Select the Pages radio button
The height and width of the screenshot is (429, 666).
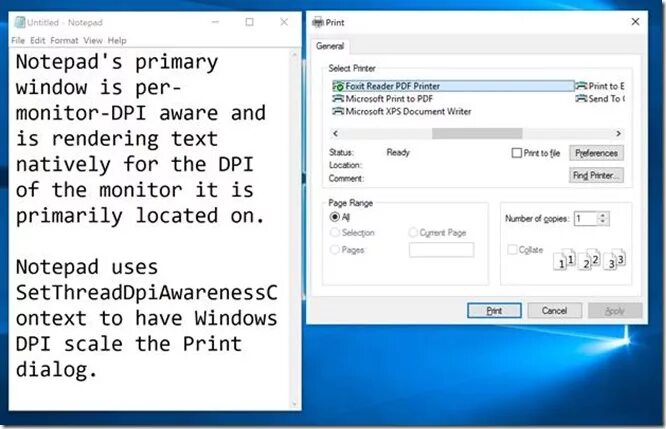pyautogui.click(x=335, y=249)
